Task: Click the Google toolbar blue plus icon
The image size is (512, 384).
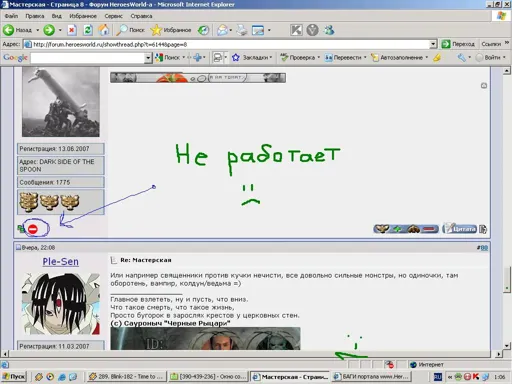Action: pos(197,57)
